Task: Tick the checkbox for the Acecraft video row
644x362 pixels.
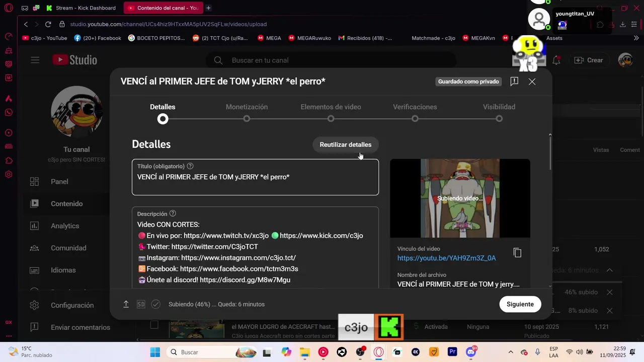Action: (154, 325)
